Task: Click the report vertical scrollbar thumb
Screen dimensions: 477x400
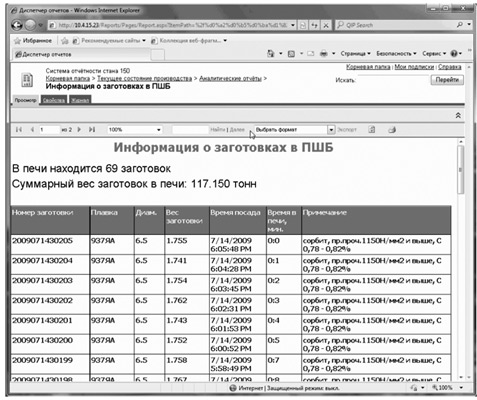Action: coord(461,170)
